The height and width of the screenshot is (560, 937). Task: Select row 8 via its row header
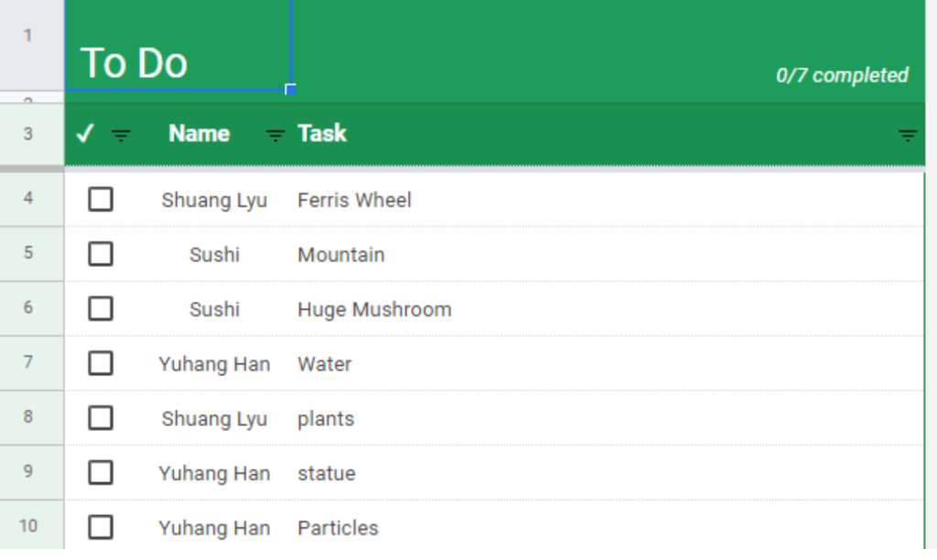(32, 417)
